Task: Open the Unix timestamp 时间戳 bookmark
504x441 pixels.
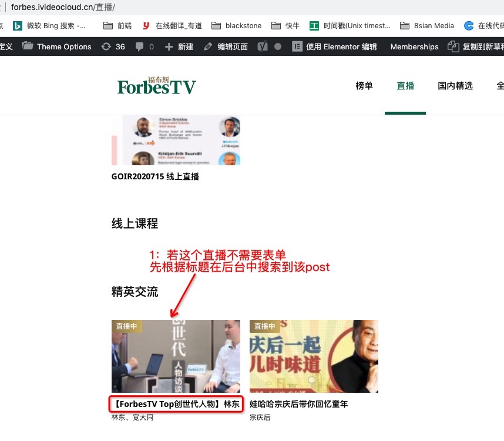Action: click(350, 26)
